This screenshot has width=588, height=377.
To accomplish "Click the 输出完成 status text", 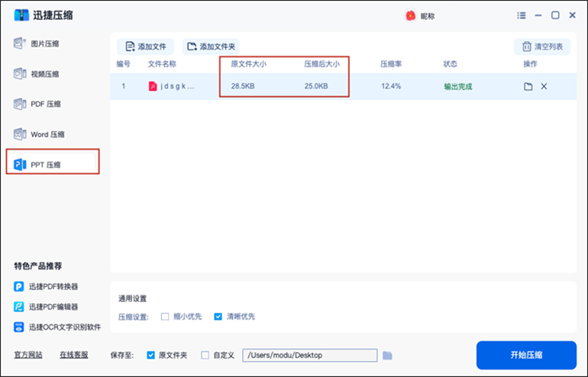I will tap(458, 86).
